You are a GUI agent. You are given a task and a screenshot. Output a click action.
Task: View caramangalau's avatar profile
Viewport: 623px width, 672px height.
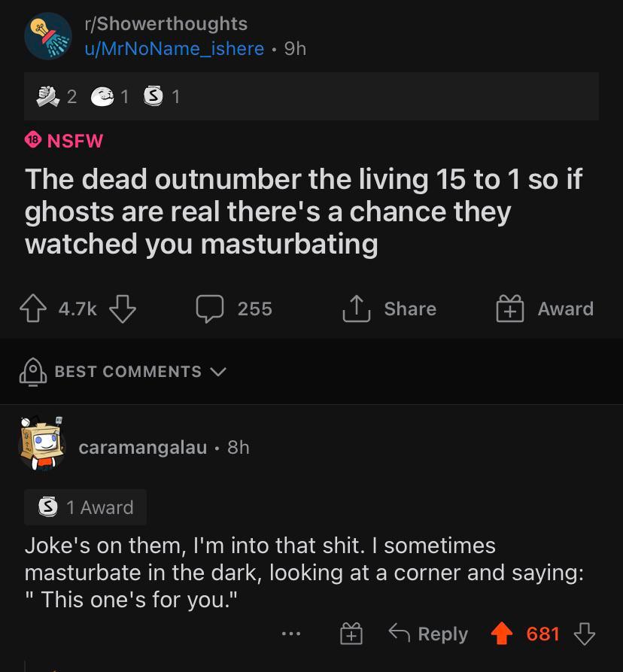click(x=42, y=445)
